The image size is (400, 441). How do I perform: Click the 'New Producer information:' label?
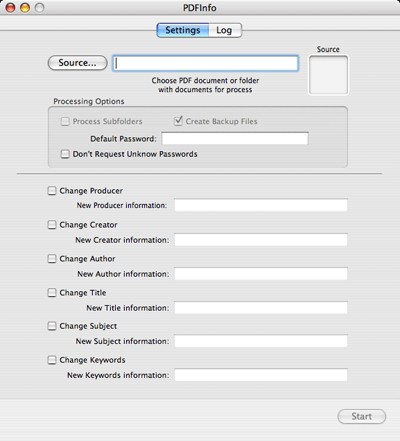pos(122,205)
